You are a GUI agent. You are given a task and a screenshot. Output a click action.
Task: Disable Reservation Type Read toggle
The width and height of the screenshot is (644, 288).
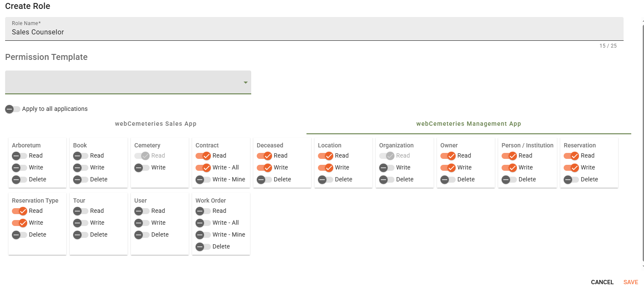[x=20, y=211]
